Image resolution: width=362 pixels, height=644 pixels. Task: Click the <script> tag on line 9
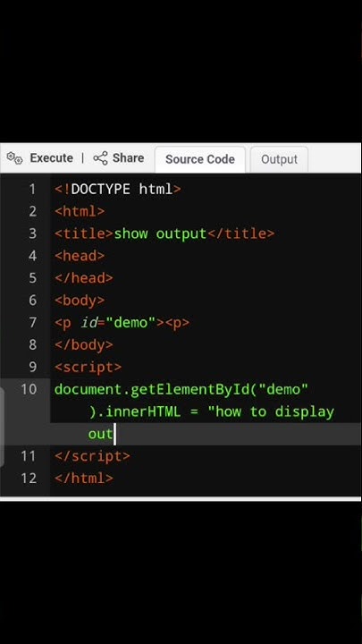tap(88, 367)
